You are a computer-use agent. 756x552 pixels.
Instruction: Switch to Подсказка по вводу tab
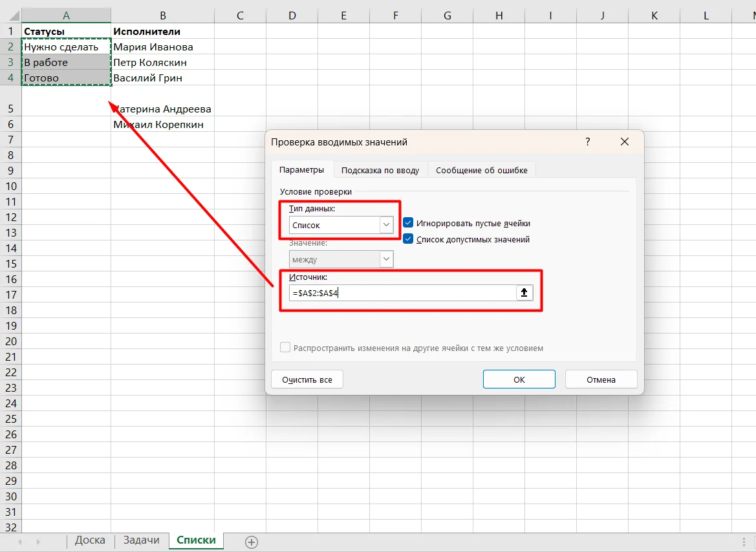380,170
